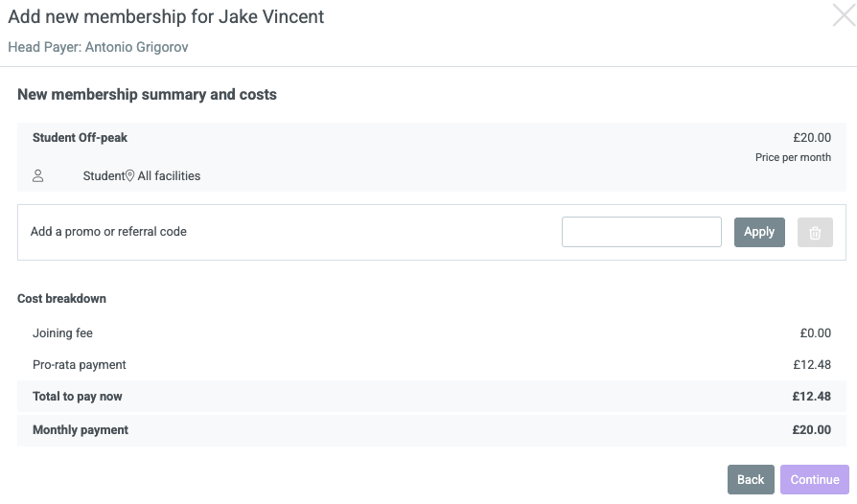Click the trash icon to remove promo code

815,232
